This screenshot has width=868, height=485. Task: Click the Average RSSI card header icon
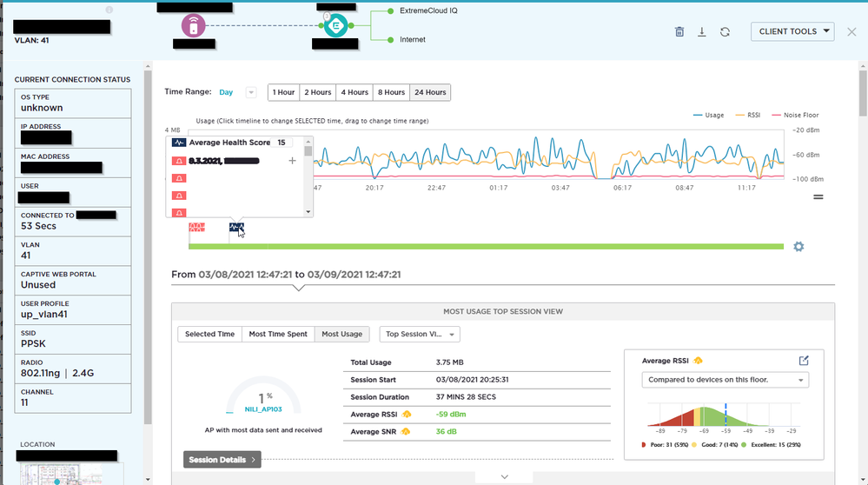click(x=698, y=361)
